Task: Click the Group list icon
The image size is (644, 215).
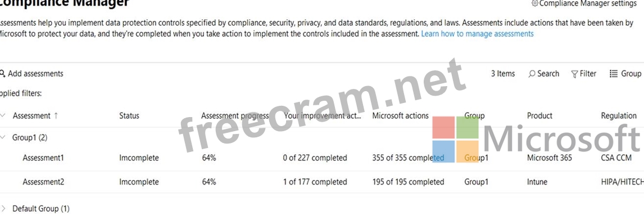Action: pos(614,74)
